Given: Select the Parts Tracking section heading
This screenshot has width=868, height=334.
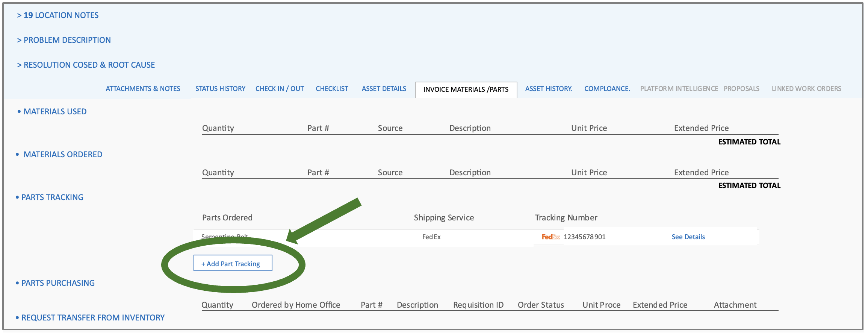Looking at the screenshot, I should coord(52,197).
